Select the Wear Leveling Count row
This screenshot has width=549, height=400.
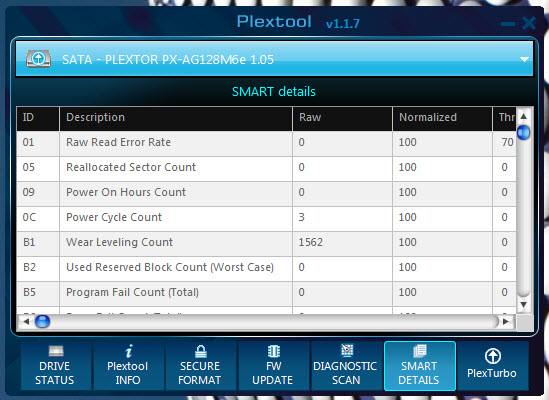point(266,242)
